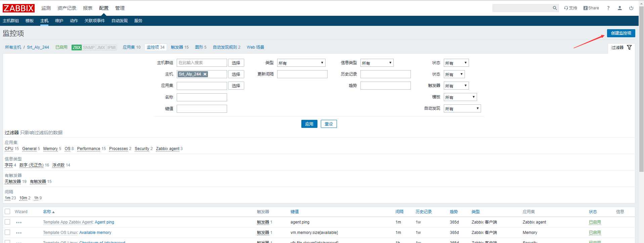The width and height of the screenshot is (644, 243).
Task: Click the search magnifier icon
Action: (x=555, y=8)
